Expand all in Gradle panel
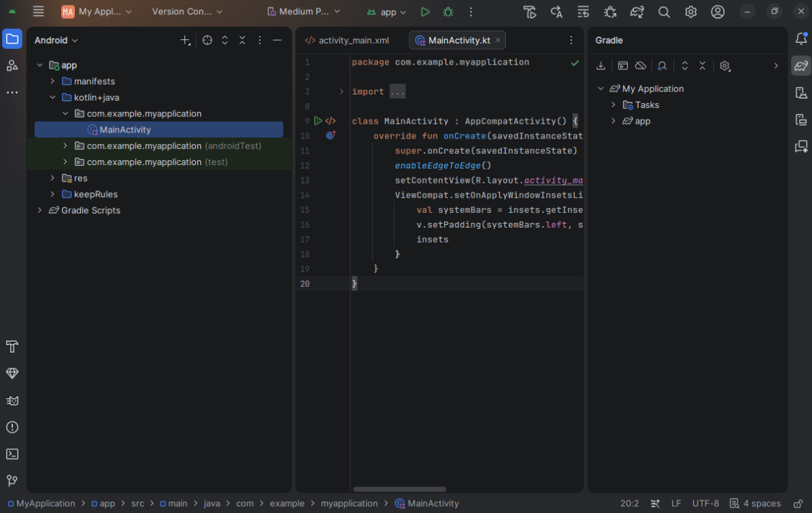Image resolution: width=812 pixels, height=513 pixels. (x=685, y=66)
